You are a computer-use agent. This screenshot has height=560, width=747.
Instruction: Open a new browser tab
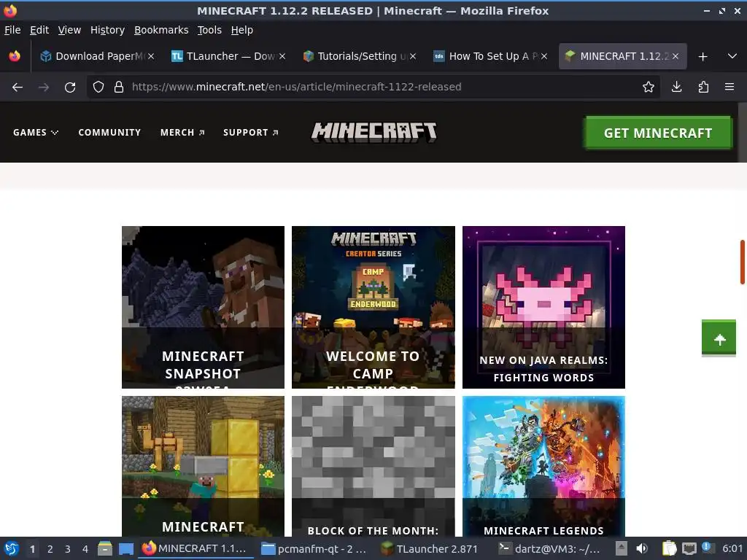703,57
